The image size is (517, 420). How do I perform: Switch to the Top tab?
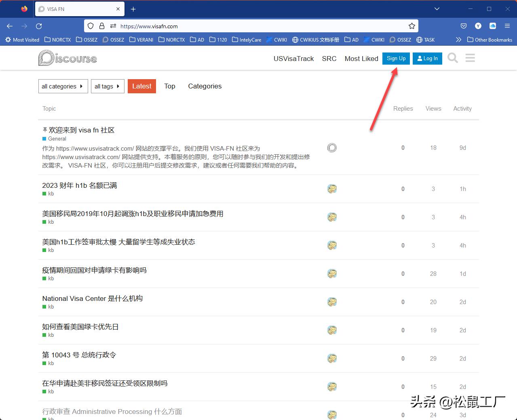(169, 86)
